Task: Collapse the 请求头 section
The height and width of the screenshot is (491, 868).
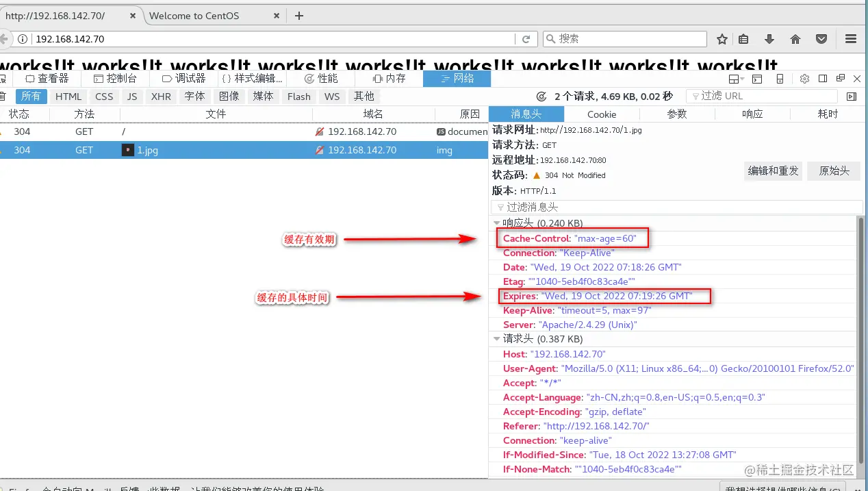Action: [496, 339]
